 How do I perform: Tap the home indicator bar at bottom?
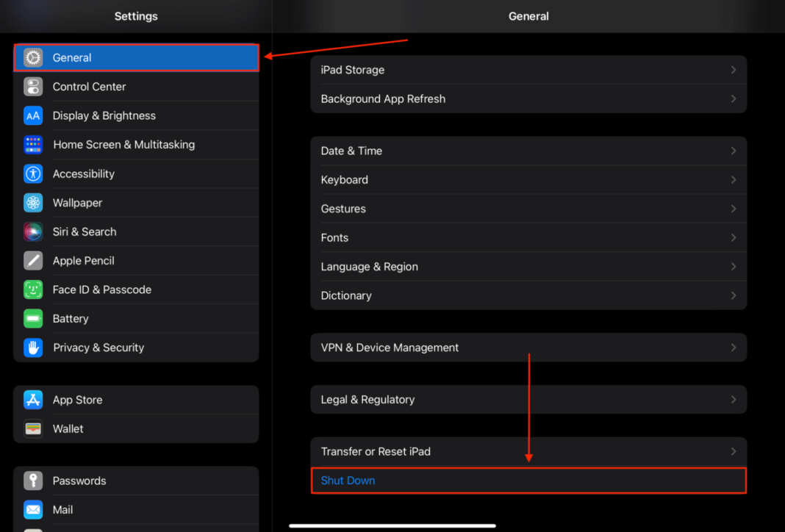coord(392,525)
